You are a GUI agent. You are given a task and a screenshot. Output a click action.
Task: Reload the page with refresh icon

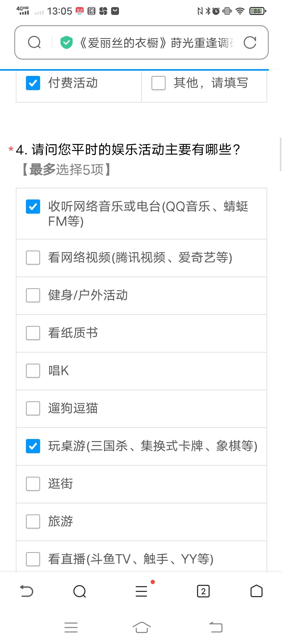(x=250, y=42)
